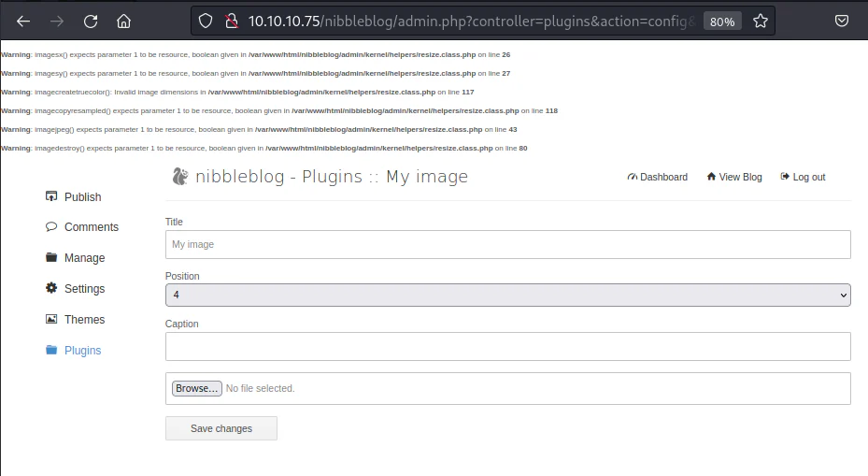The image size is (868, 476).
Task: Click the Publish sidebar icon
Action: [51, 196]
